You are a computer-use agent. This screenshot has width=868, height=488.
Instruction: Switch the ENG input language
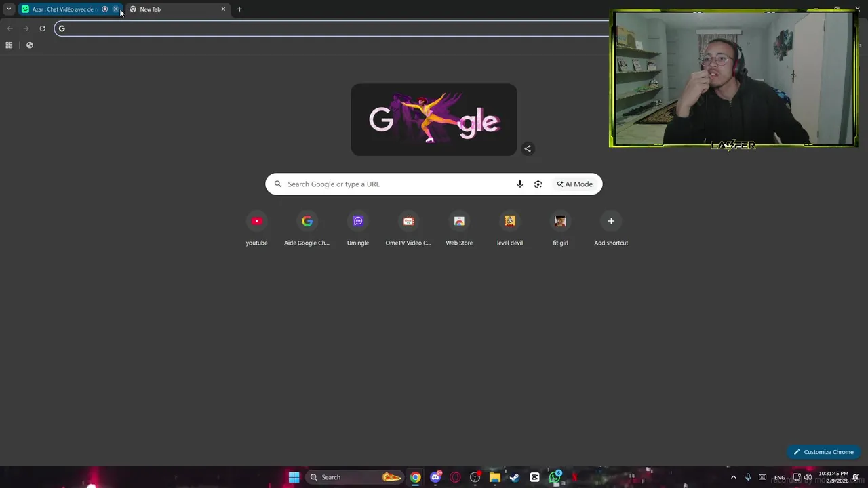click(x=780, y=477)
